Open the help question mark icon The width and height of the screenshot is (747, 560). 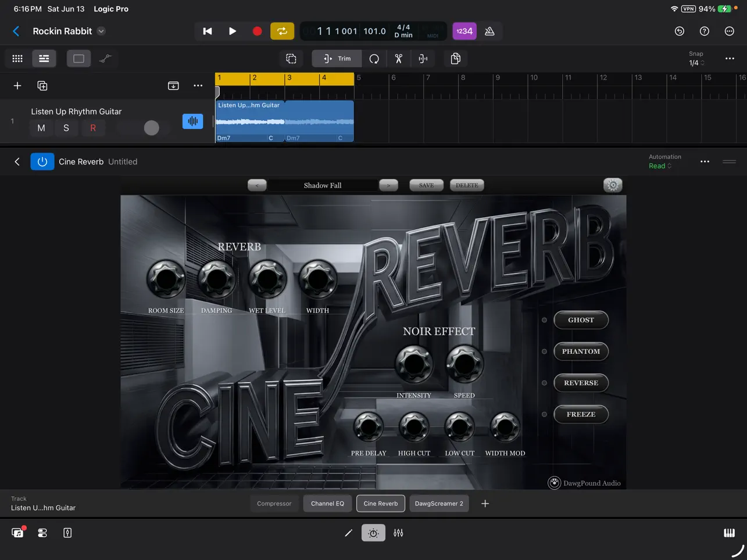pyautogui.click(x=705, y=31)
